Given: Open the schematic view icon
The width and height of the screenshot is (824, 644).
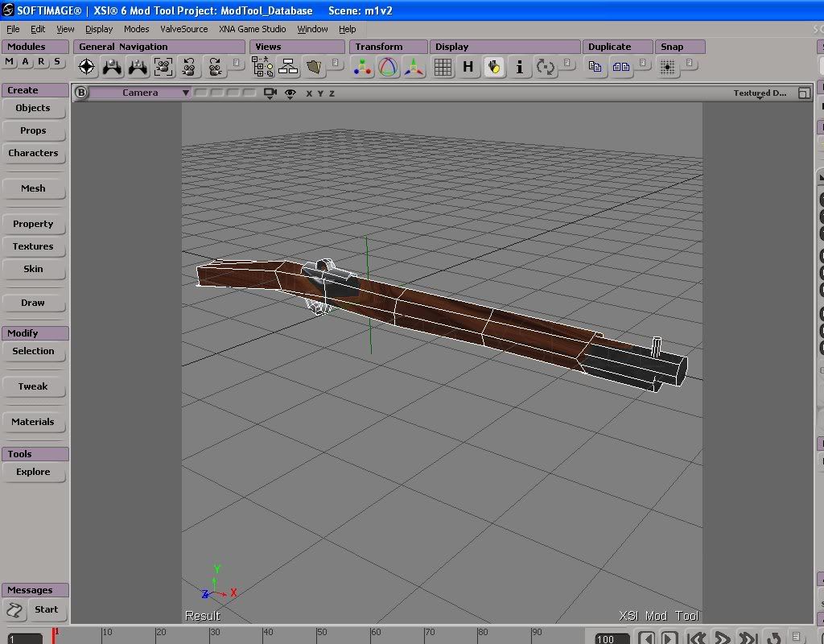Looking at the screenshot, I should click(288, 67).
